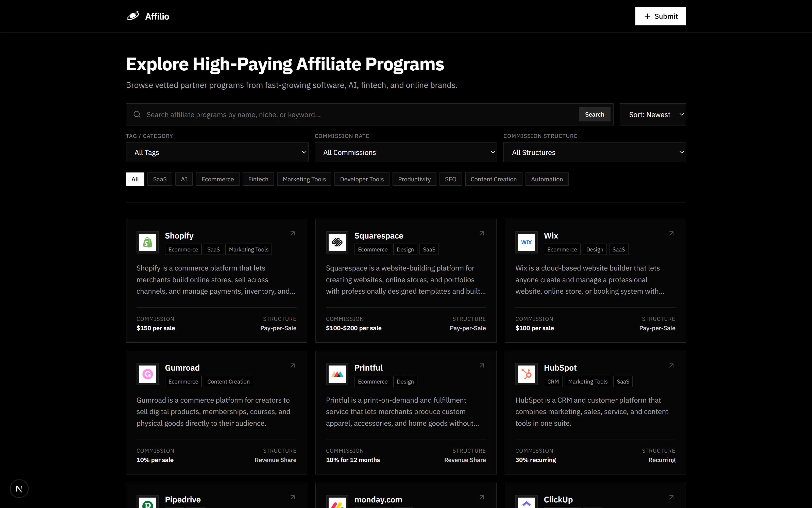The image size is (812, 508).
Task: Click the Printful logo thumbnail
Action: [x=337, y=374]
